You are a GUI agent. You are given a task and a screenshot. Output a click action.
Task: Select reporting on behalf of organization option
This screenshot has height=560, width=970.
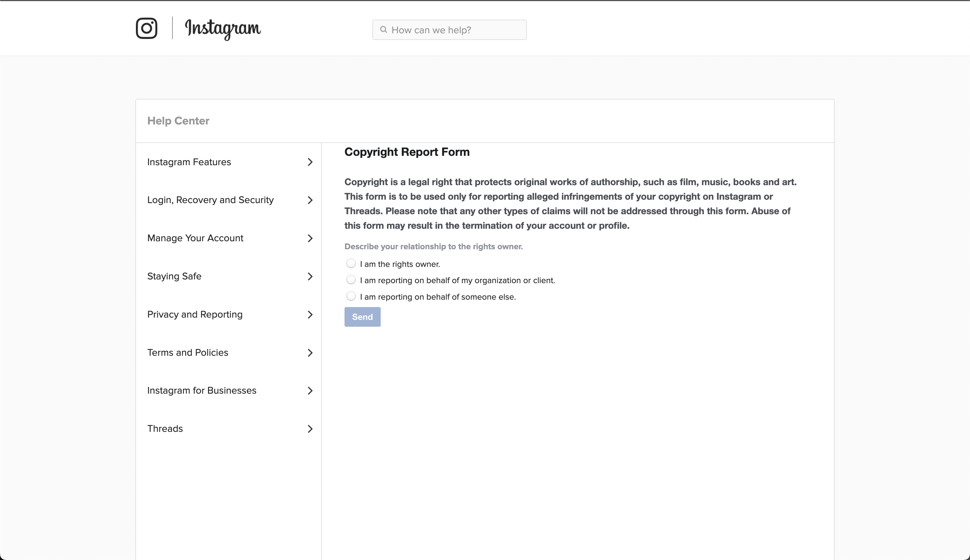coord(351,280)
